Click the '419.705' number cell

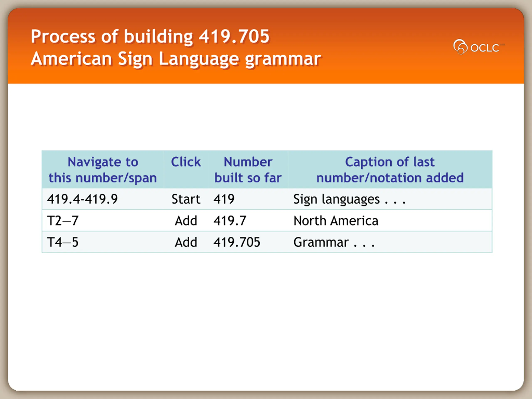pos(237,242)
